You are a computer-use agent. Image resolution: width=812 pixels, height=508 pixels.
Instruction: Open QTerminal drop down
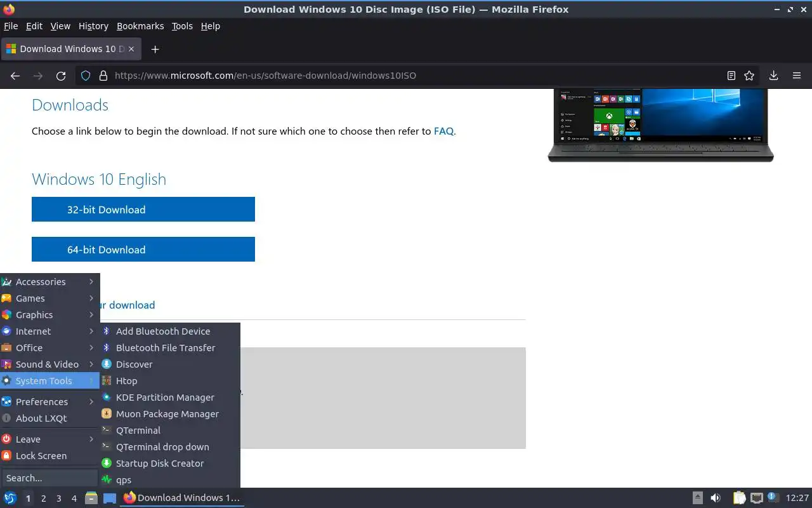(x=170, y=446)
